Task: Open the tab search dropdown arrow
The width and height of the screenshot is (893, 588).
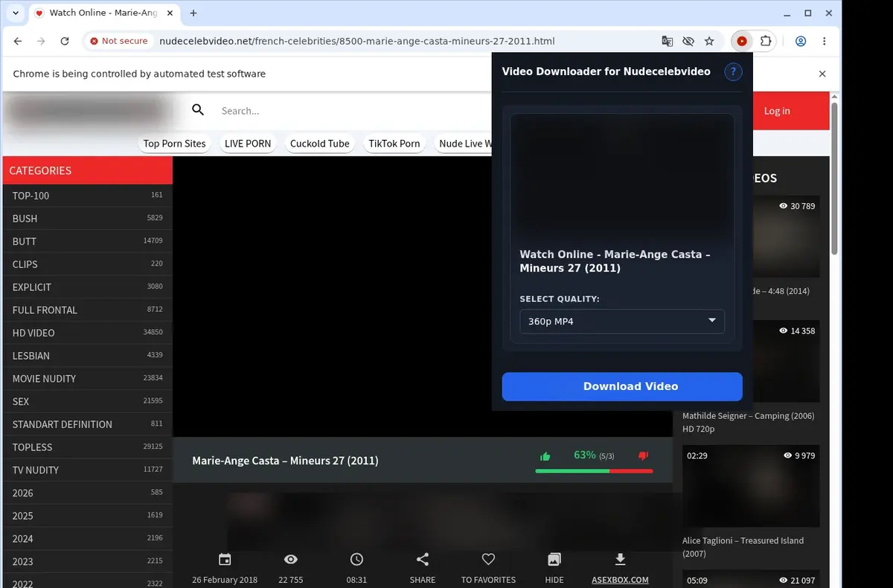Action: tap(15, 13)
